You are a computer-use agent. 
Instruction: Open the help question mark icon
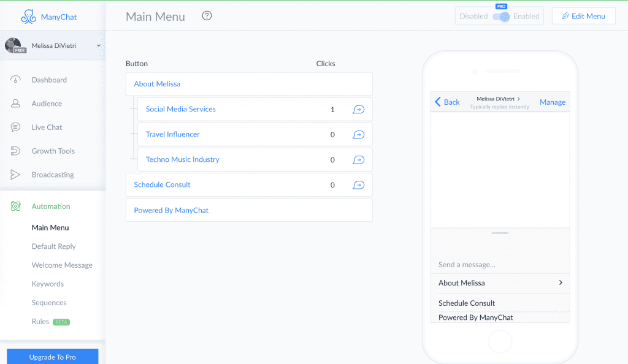[x=207, y=16]
